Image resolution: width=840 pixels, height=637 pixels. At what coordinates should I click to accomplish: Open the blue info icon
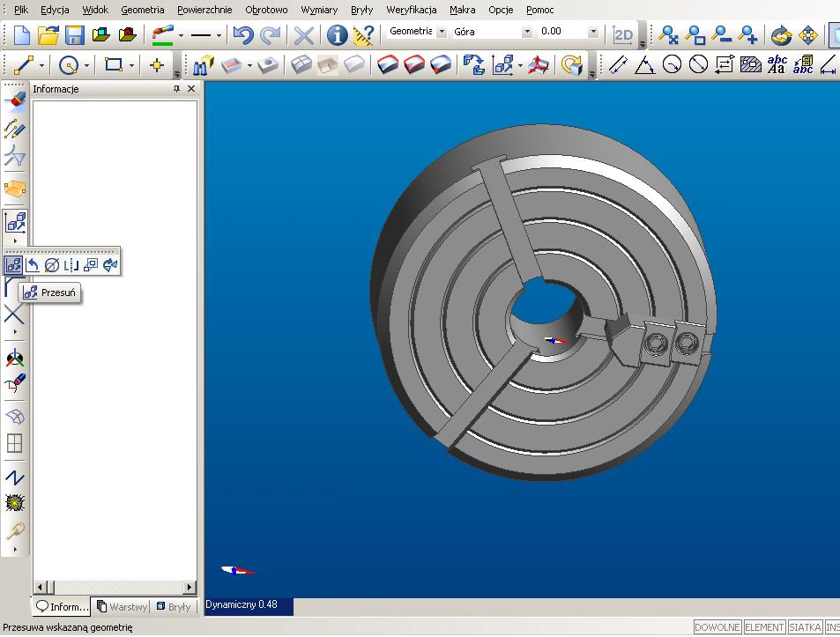tap(338, 35)
